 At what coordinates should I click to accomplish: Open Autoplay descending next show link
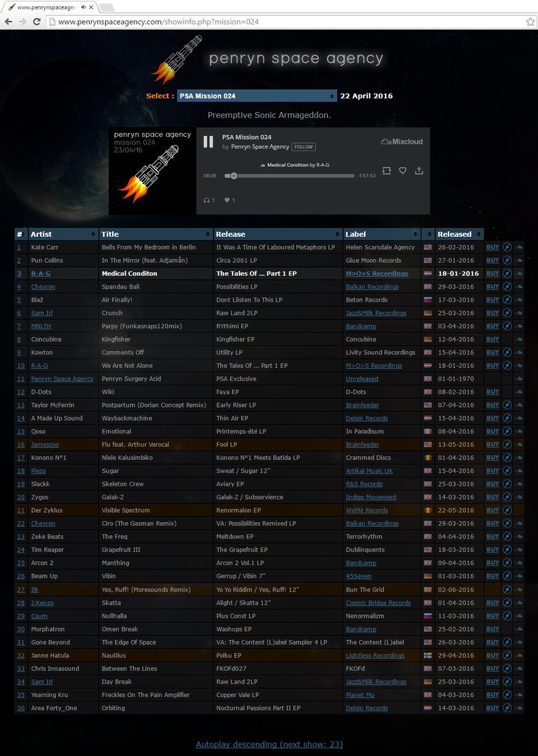(x=269, y=744)
